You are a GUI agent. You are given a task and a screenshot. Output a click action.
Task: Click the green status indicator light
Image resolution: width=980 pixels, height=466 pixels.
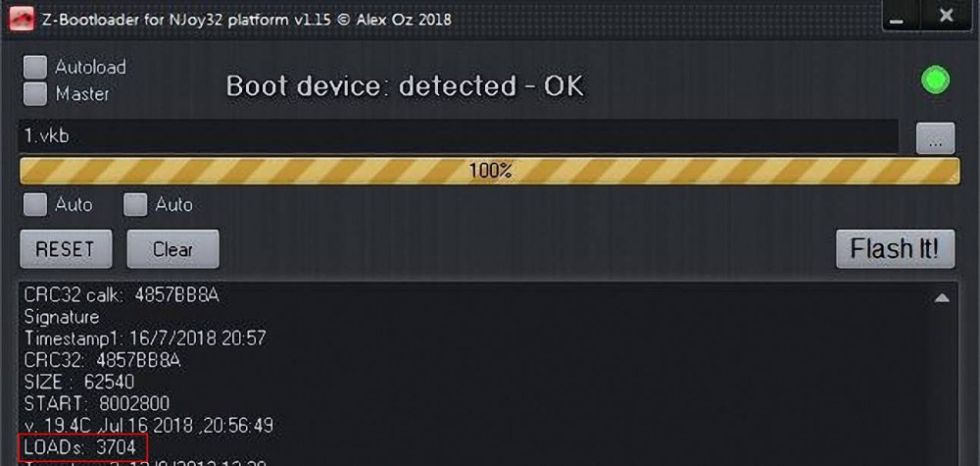pyautogui.click(x=935, y=80)
